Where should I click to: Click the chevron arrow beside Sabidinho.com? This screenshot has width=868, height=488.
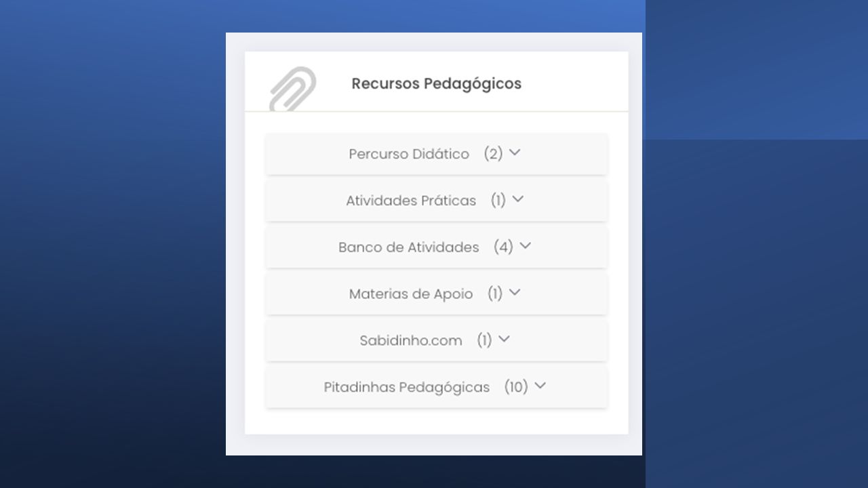tap(504, 339)
